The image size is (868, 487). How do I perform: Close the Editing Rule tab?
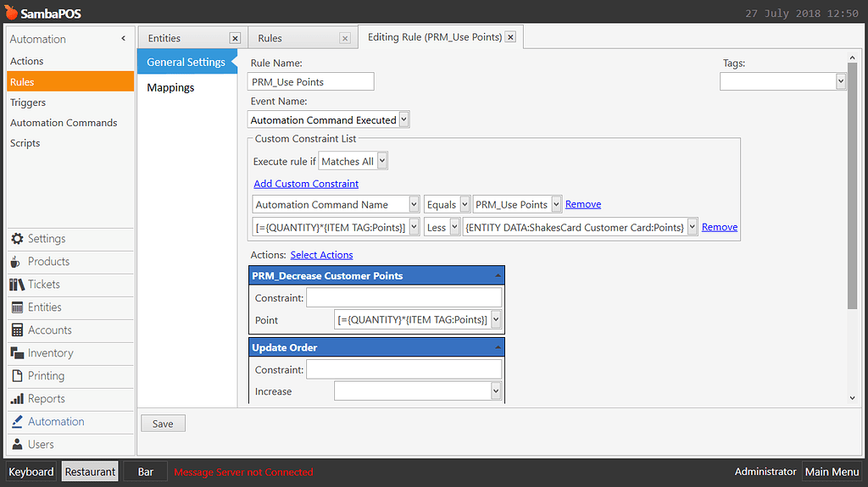pos(510,37)
